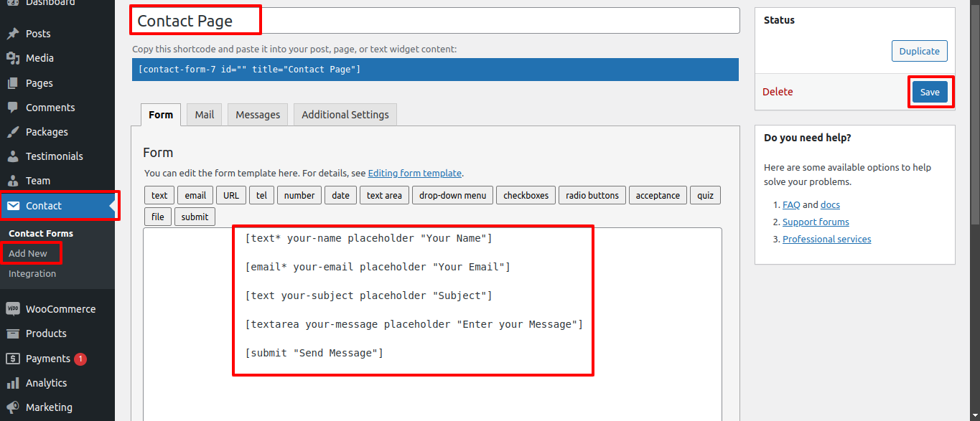Click the Media icon in sidebar
Screen dimensions: 980x421
point(12,58)
